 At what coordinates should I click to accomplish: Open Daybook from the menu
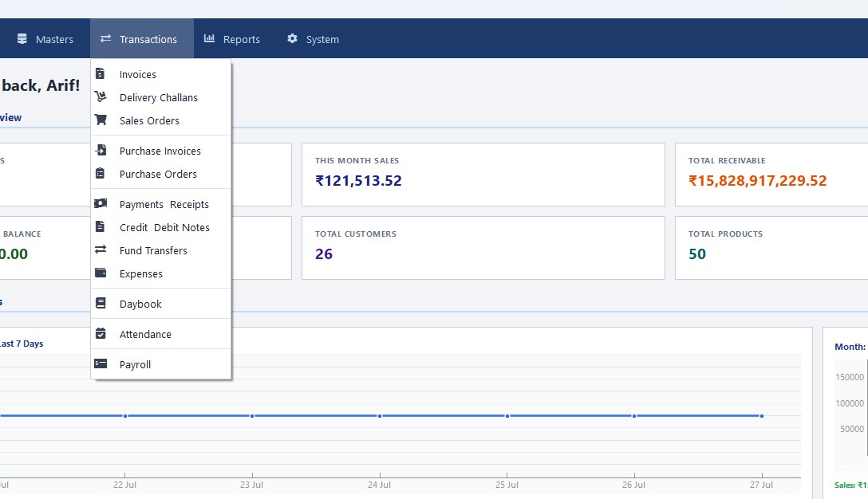160,304
